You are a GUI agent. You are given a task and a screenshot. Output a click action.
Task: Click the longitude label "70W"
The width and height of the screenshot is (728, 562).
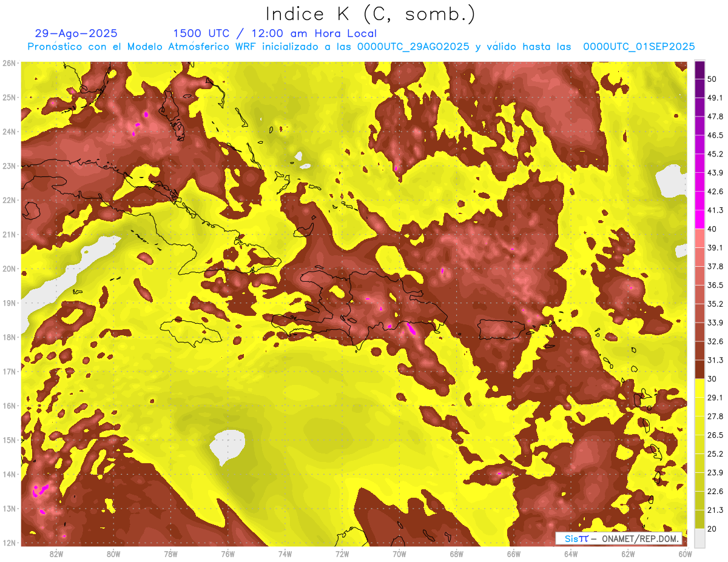coord(399,554)
